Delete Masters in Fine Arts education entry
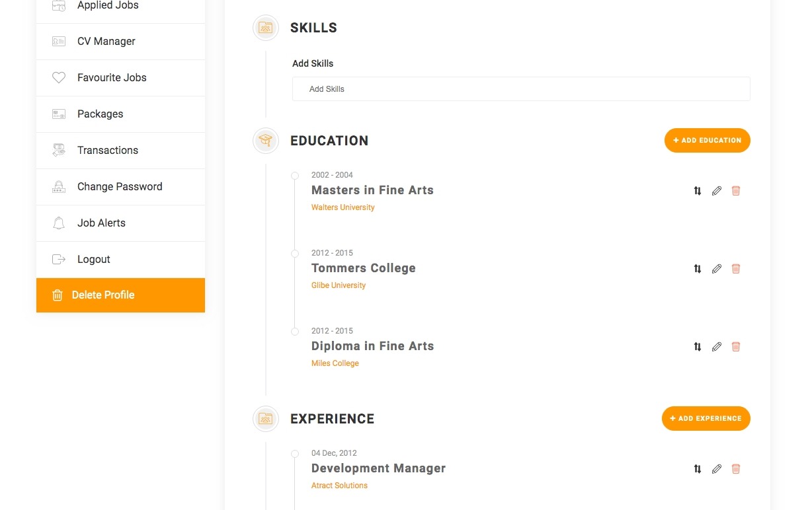812x510 pixels. tap(736, 191)
